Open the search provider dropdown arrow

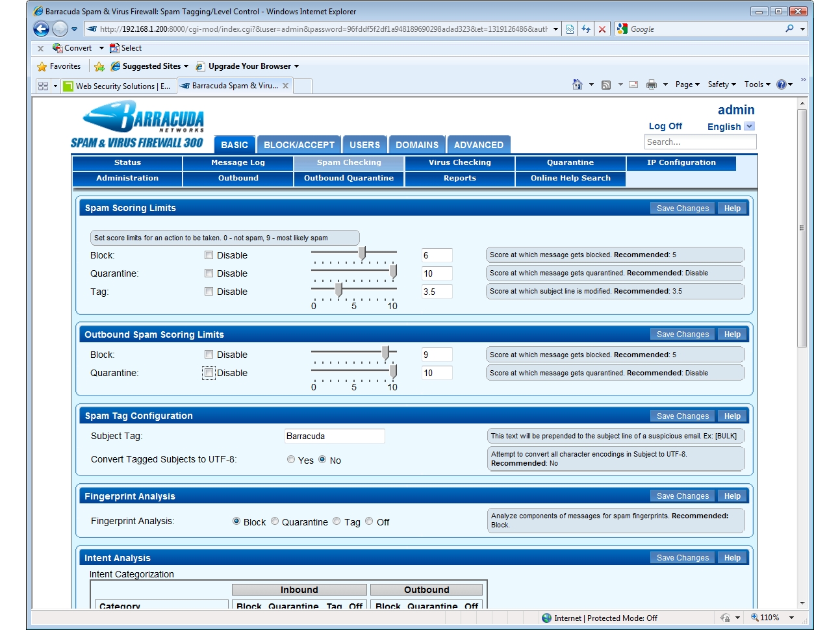tap(802, 29)
